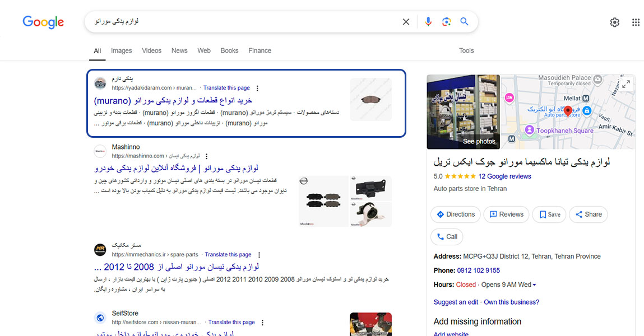Open Google Lens image search icon
The width and height of the screenshot is (644, 336).
click(x=447, y=22)
